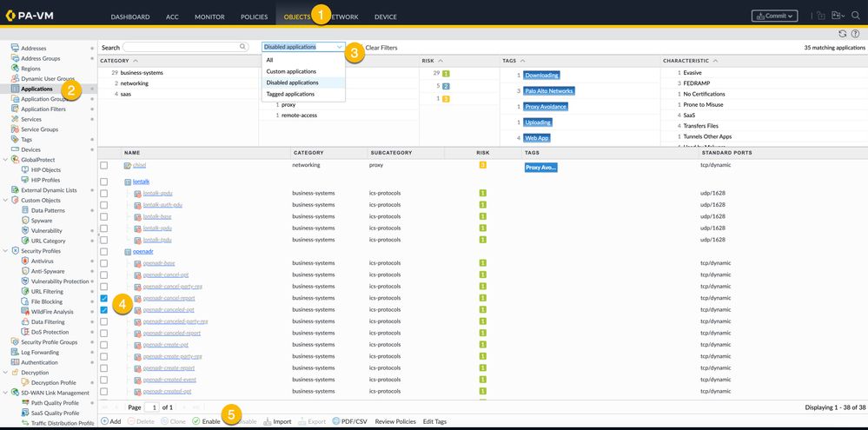Select Tagged applications from filter list
This screenshot has height=430, width=868.
tap(290, 94)
